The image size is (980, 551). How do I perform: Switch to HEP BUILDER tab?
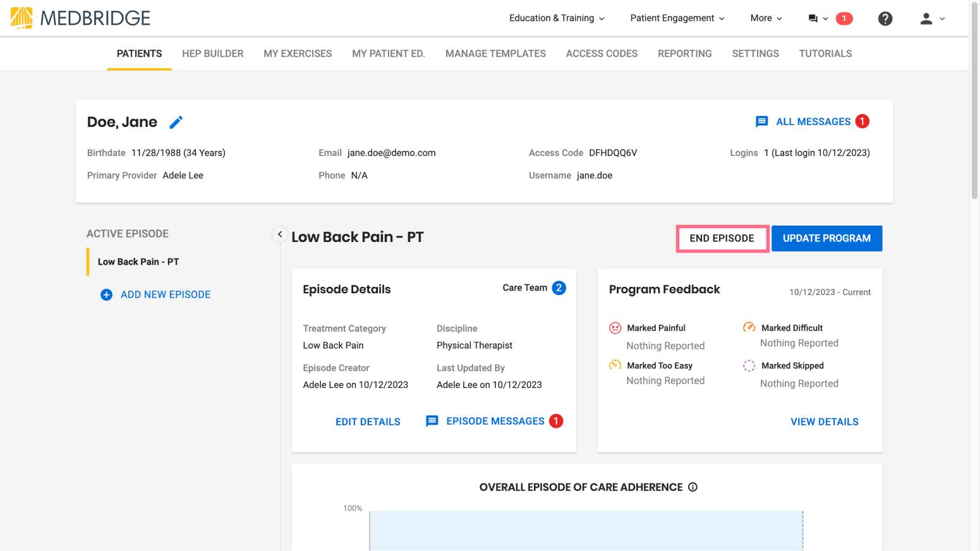coord(213,54)
